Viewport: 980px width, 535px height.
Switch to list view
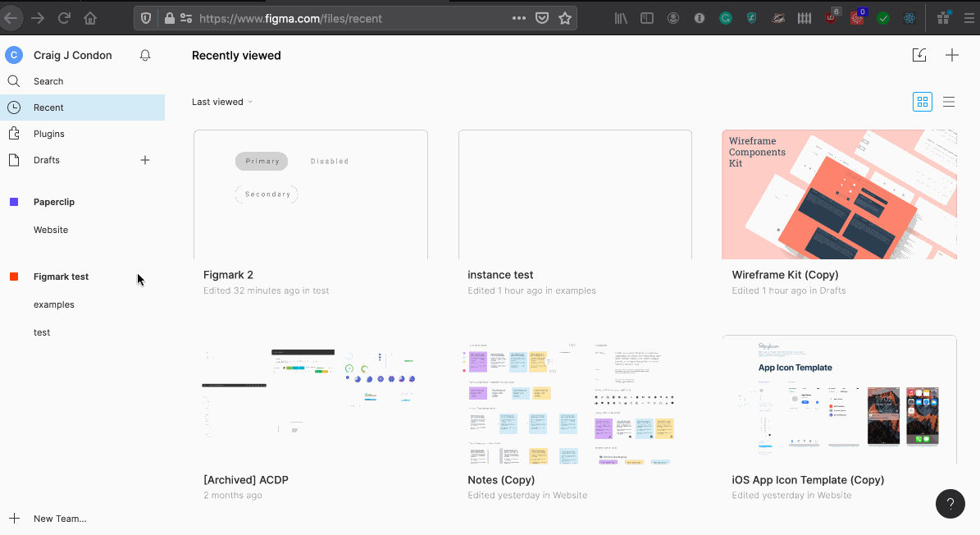tap(949, 102)
